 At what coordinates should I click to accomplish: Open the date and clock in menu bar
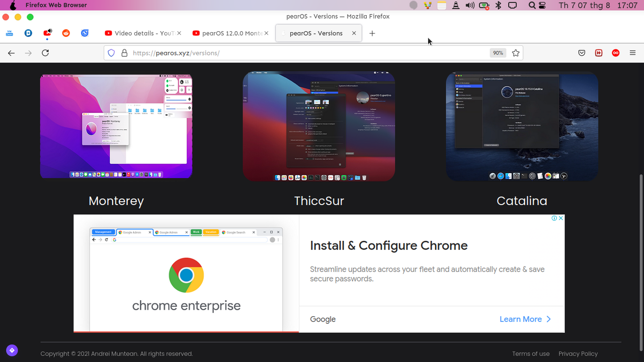(598, 5)
